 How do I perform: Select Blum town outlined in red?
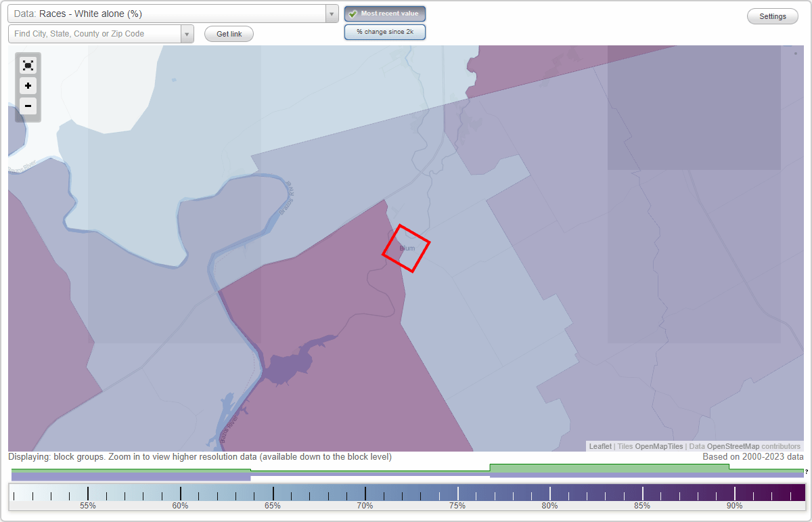406,249
